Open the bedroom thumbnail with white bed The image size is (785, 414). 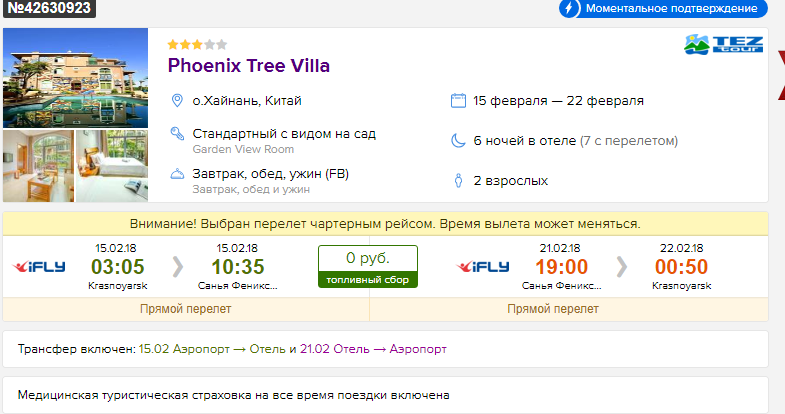point(112,166)
